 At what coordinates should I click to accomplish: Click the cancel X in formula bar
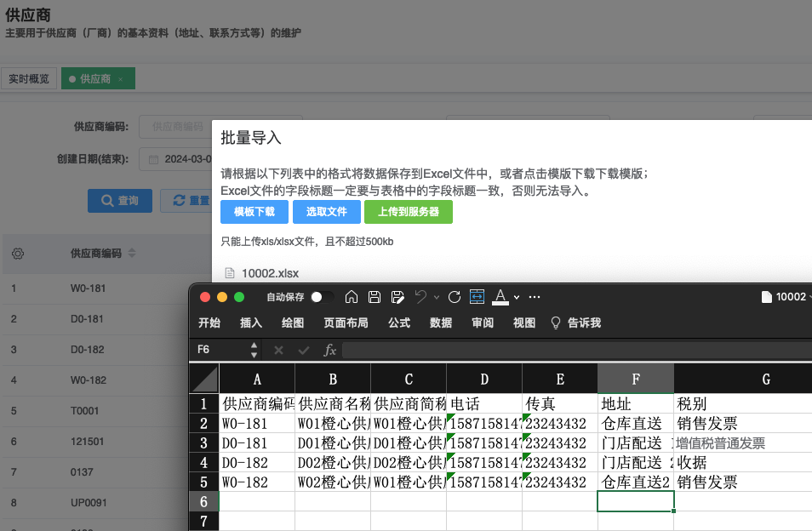278,351
